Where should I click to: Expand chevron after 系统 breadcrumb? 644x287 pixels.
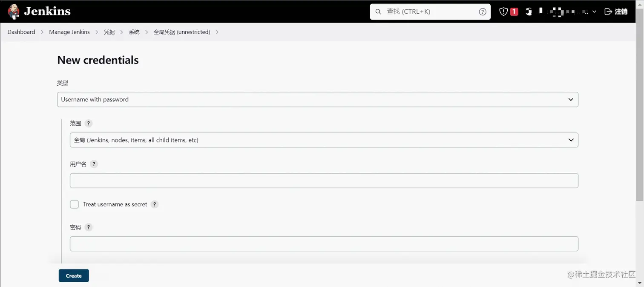tap(147, 32)
